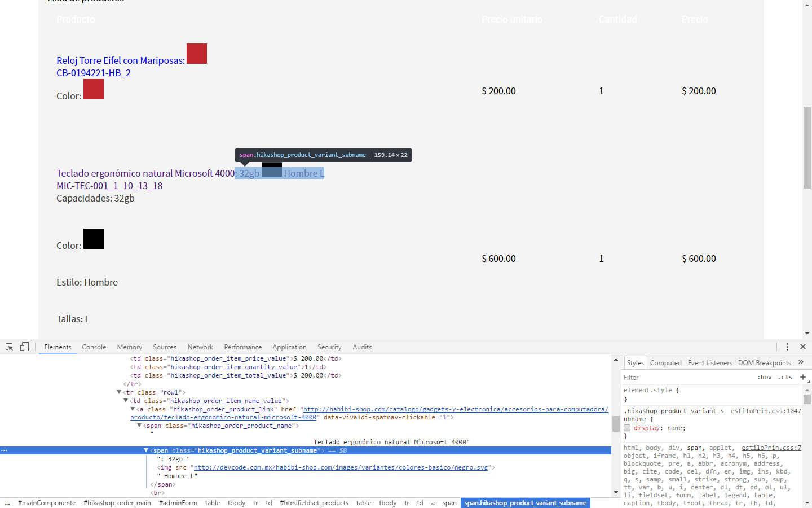This screenshot has height=508, width=812.
Task: Toggle element state with :hov
Action: pos(765,377)
